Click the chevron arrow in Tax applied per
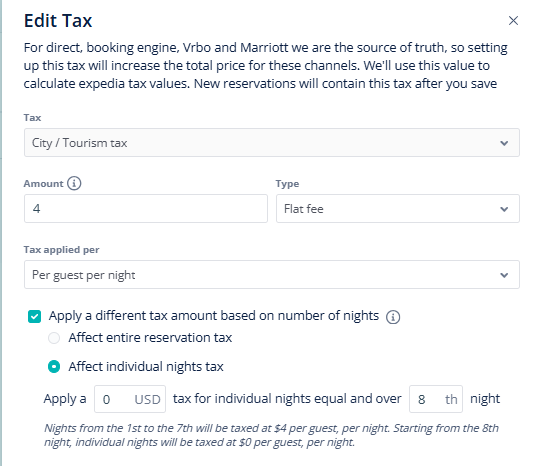 pos(504,275)
